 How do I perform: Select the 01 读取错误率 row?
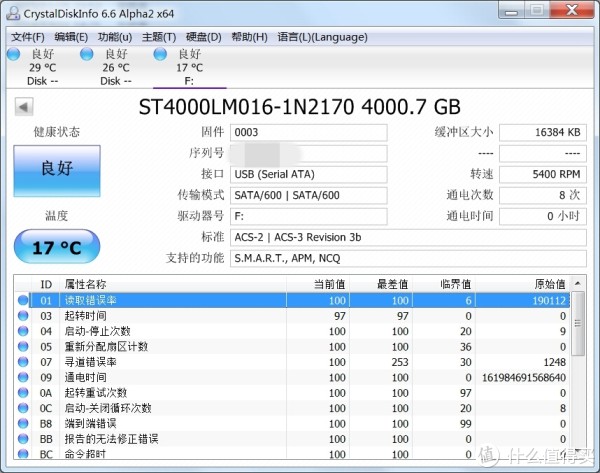pos(293,300)
